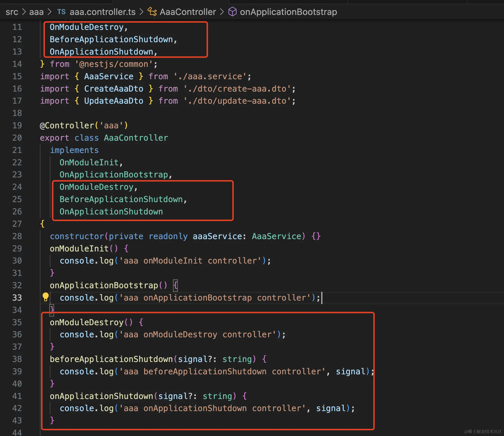
Task: Click beforeApplicationShutdown method declaration
Action: (x=111, y=359)
